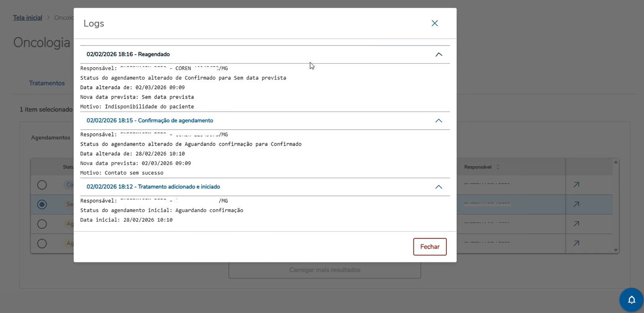Select the third radio button in the table

(x=42, y=224)
